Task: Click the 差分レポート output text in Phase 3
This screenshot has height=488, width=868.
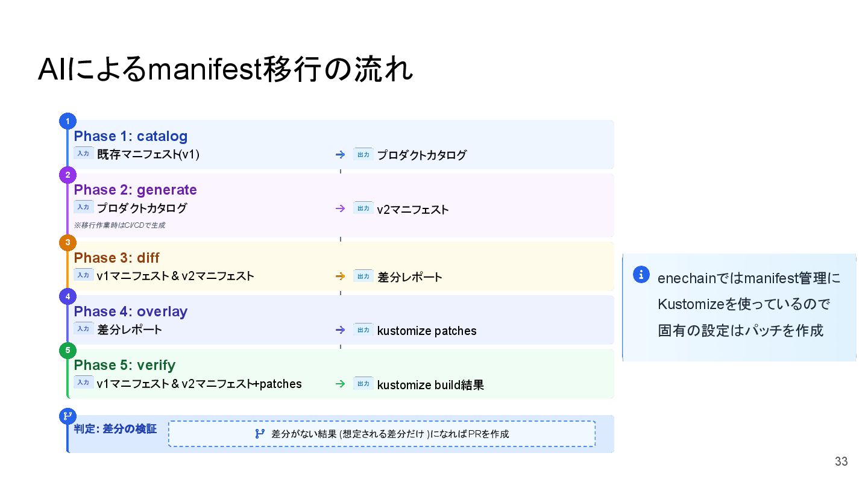Action: (410, 277)
